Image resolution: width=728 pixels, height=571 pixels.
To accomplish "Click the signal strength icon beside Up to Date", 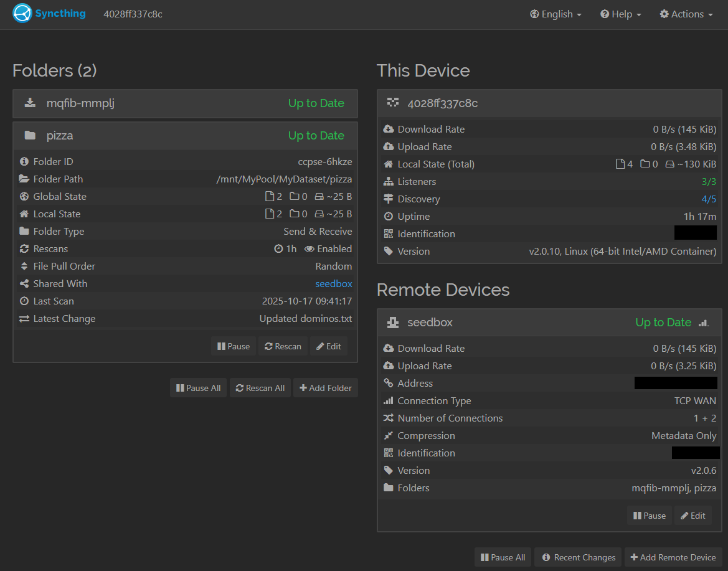I will [x=704, y=323].
